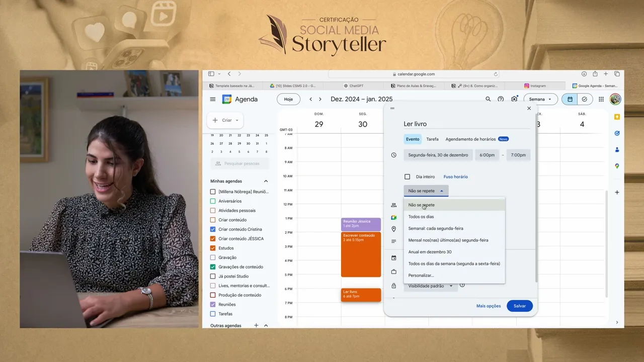The width and height of the screenshot is (644, 362).
Task: Uncheck the Estudos calendar checkbox
Action: coord(213,248)
